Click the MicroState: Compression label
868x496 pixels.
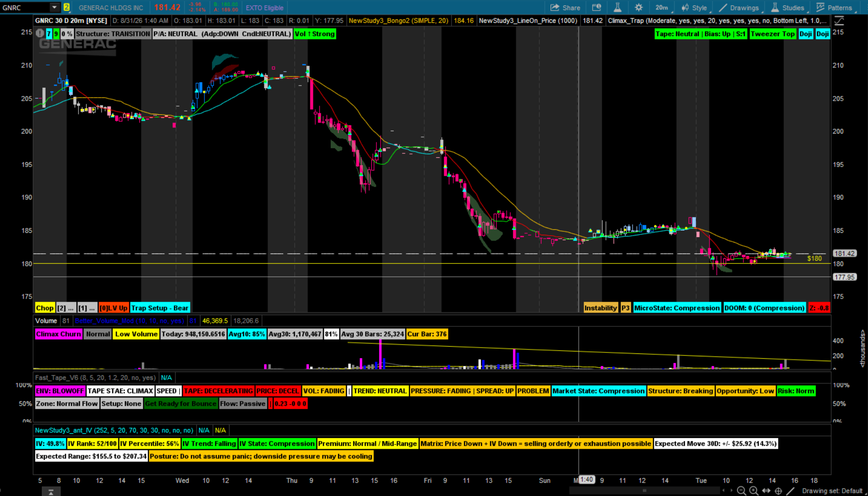point(677,308)
